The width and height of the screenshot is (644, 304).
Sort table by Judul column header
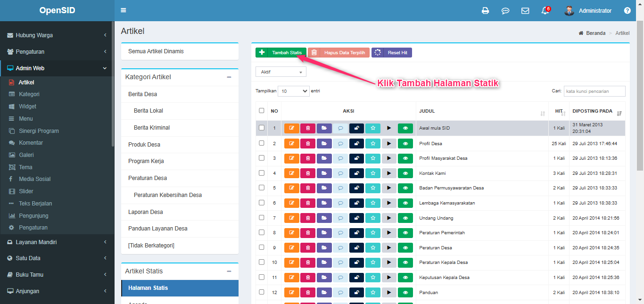pos(482,111)
